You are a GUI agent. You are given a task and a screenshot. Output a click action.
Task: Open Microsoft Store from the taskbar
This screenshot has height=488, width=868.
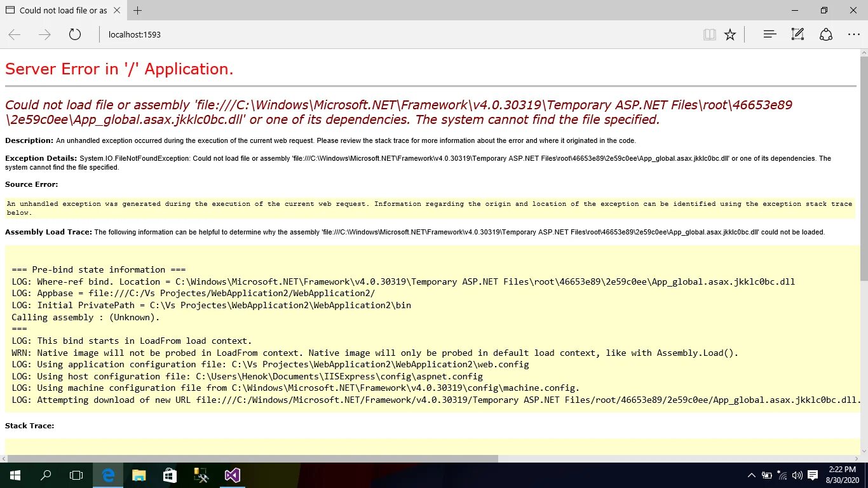pos(170,475)
